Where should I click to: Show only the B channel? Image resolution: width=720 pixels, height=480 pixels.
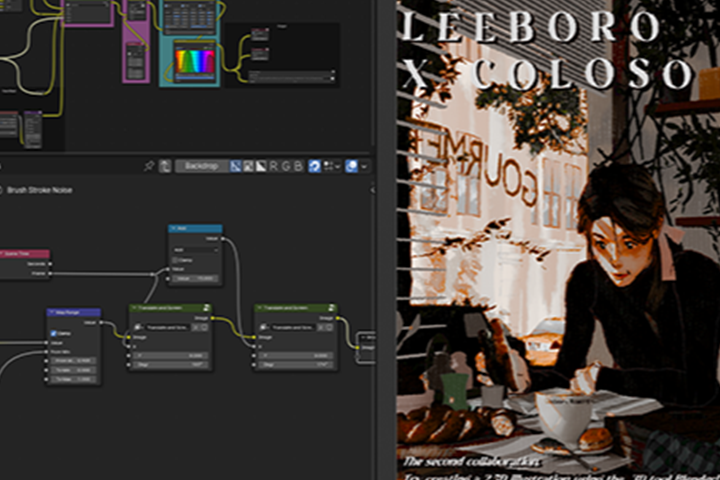point(298,166)
